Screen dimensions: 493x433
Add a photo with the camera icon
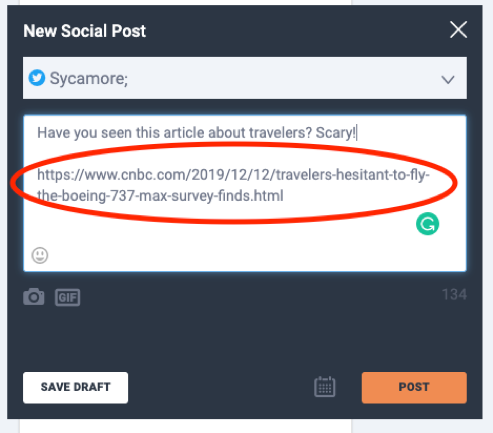click(34, 297)
